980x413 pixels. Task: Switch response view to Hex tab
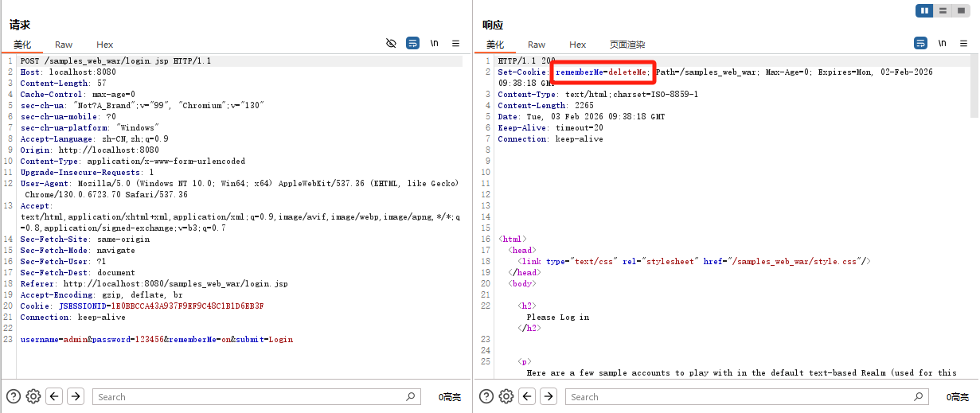[x=578, y=45]
